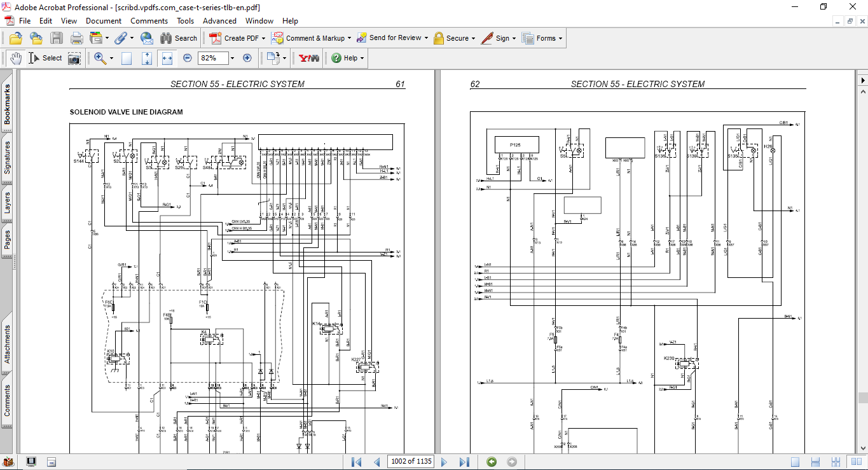
Task: Toggle Fit Width view
Action: pos(167,58)
